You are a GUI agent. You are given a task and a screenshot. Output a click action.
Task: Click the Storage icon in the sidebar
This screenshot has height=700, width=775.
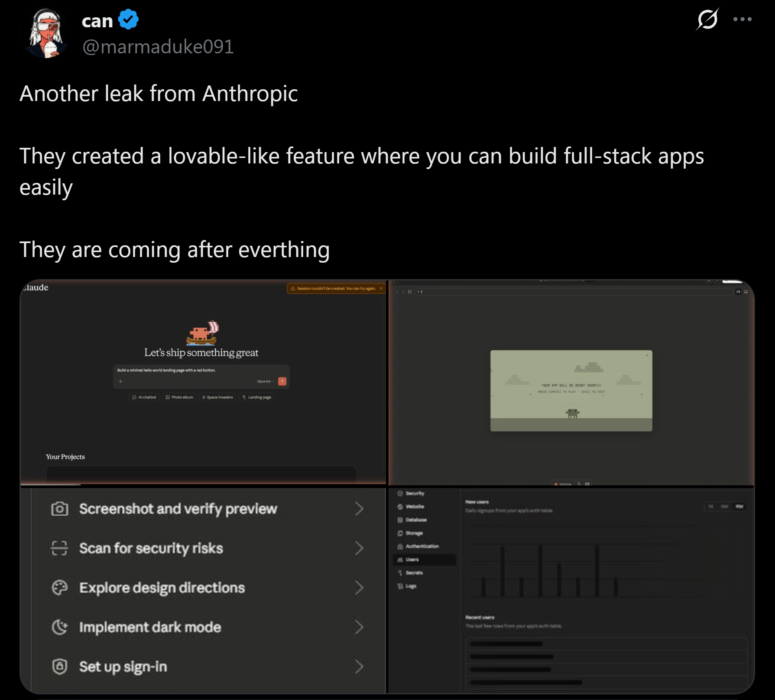[400, 533]
